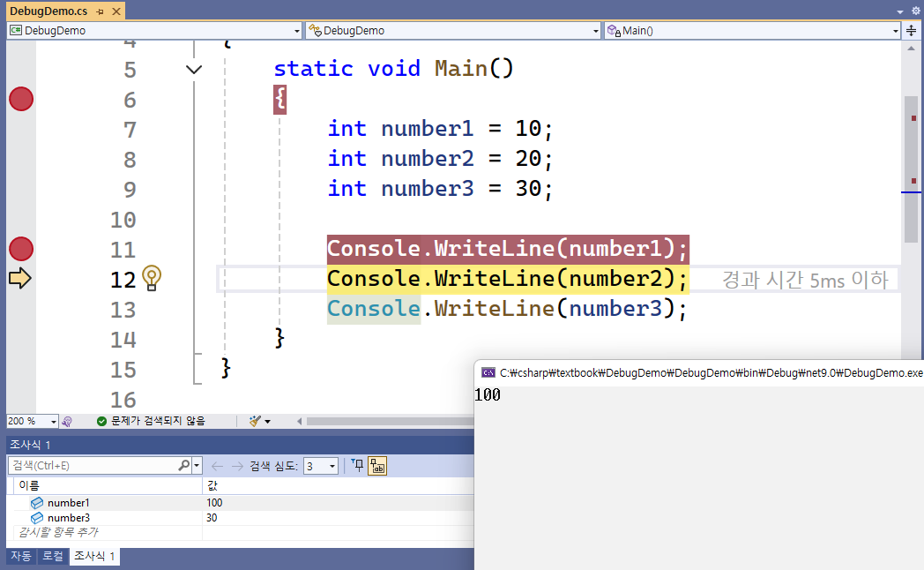Click the pin filter icon in watch toolbar
The width and height of the screenshot is (924, 570).
tap(357, 465)
